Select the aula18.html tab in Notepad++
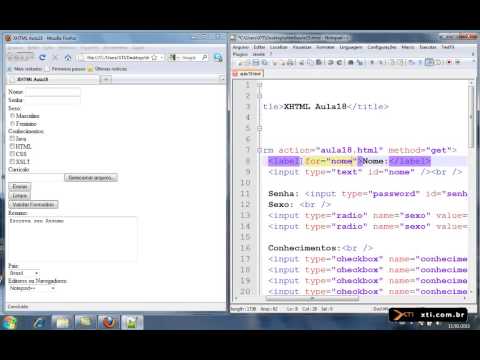 click(x=248, y=73)
